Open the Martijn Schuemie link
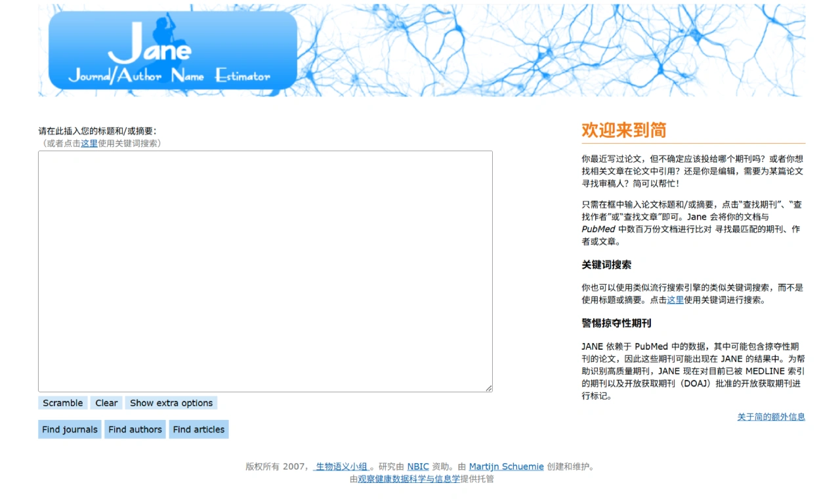This screenshot has width=840, height=504. (x=506, y=467)
